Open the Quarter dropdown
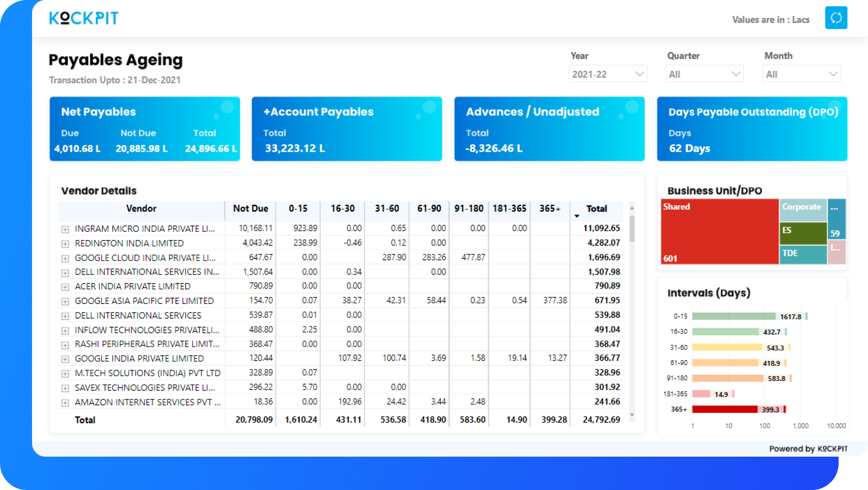The height and width of the screenshot is (490, 868). coord(705,74)
